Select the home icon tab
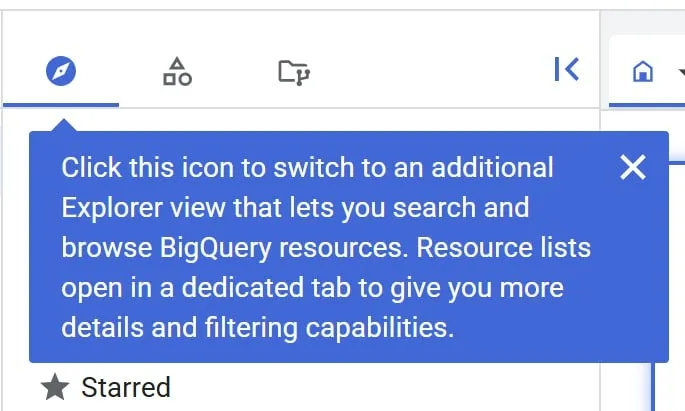This screenshot has height=411, width=685. pyautogui.click(x=643, y=72)
